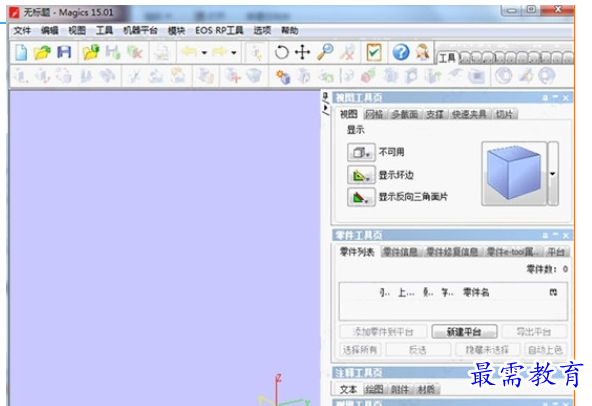Switch to the 多截面 tab
Screen dimensions: 592x406
pos(404,114)
